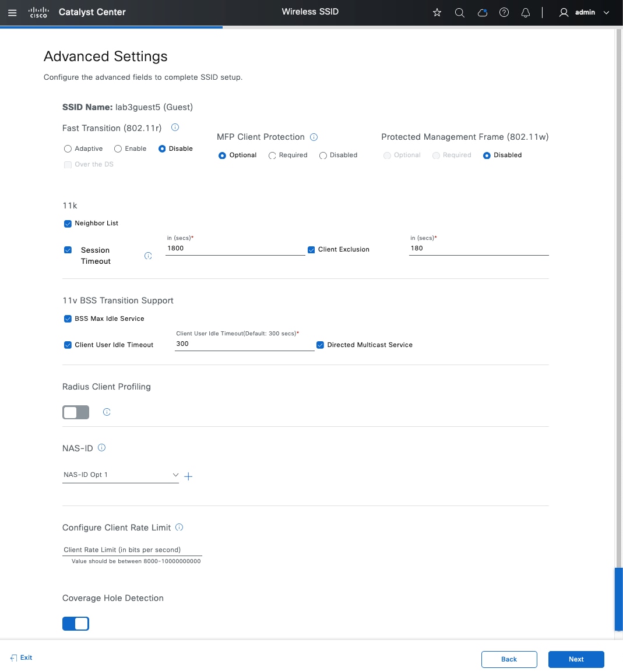
Task: Select Adaptive for Fast Transition
Action: click(x=68, y=149)
